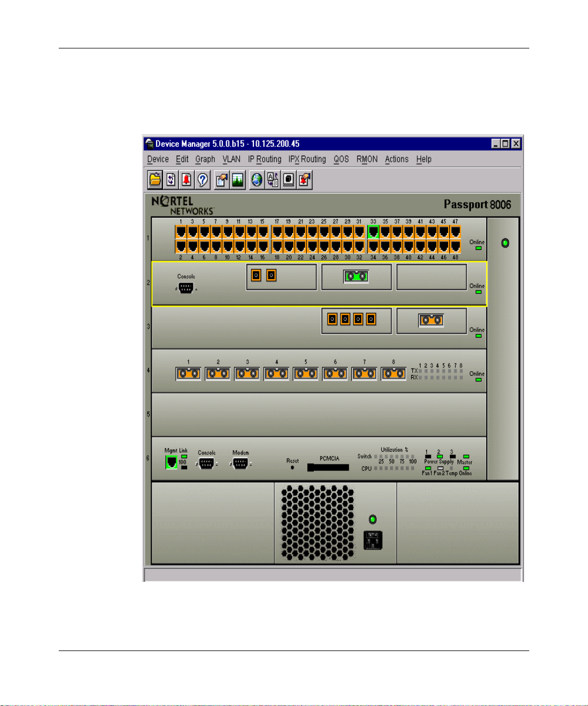Click the Help question mark toolbar icon

coord(202,180)
